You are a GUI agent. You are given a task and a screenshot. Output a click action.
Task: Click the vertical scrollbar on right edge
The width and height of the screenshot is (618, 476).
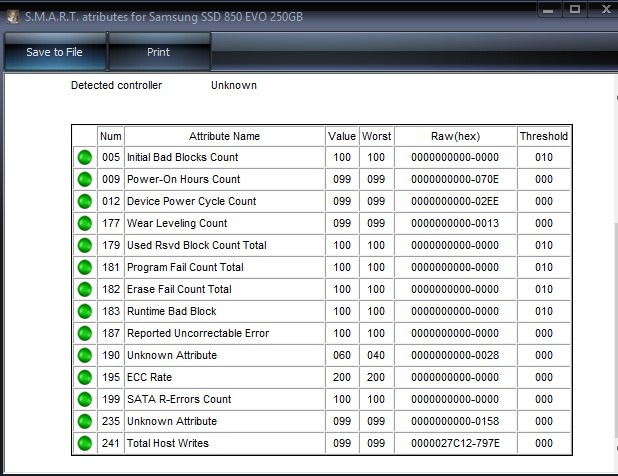[x=616, y=272]
